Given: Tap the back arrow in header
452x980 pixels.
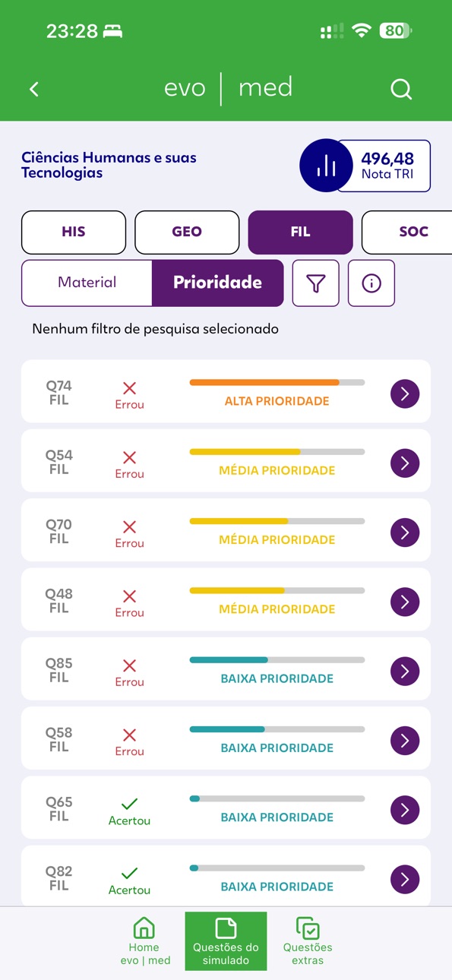Looking at the screenshot, I should coord(33,89).
